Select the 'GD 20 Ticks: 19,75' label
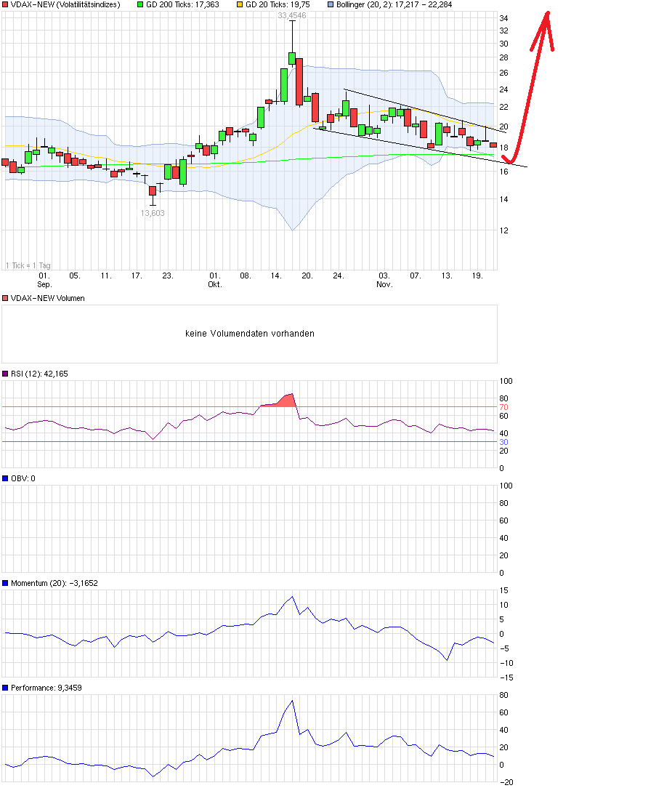The image size is (672, 788). pyautogui.click(x=278, y=4)
